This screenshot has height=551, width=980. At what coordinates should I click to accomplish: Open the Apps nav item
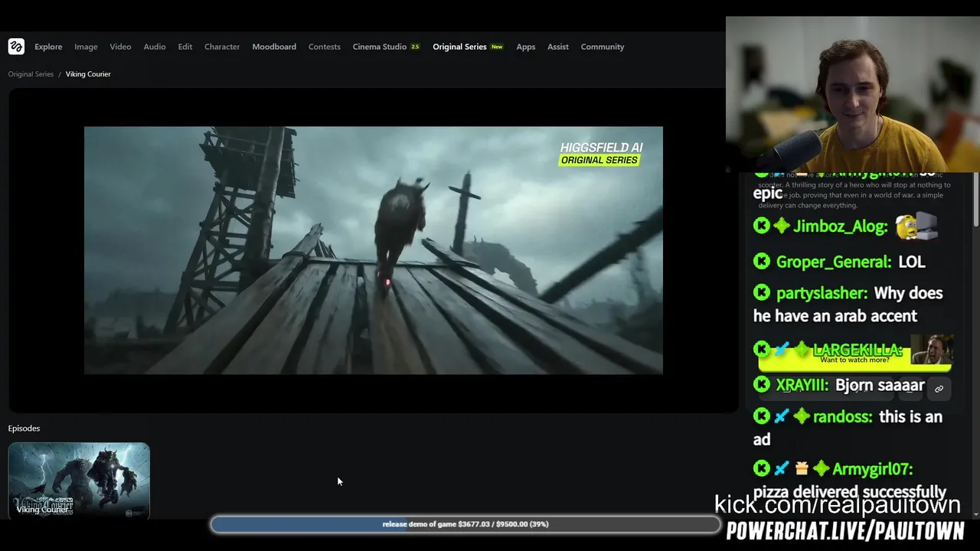[x=526, y=47]
